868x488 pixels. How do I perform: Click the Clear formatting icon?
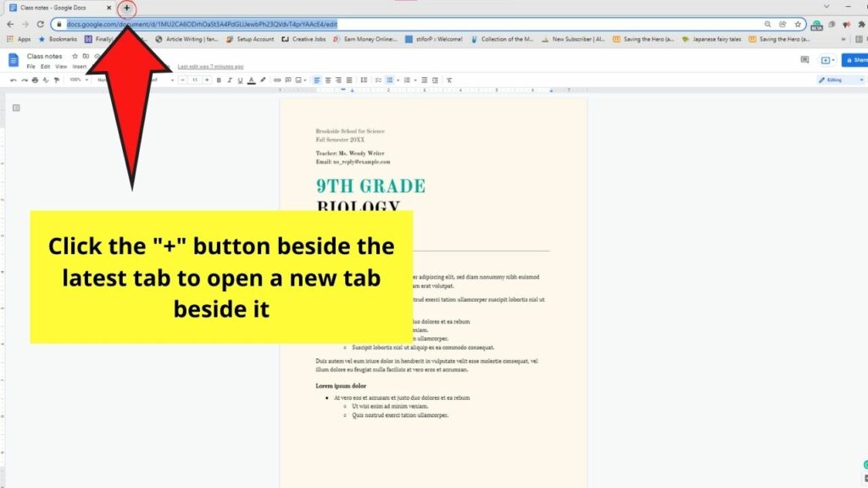pos(449,80)
